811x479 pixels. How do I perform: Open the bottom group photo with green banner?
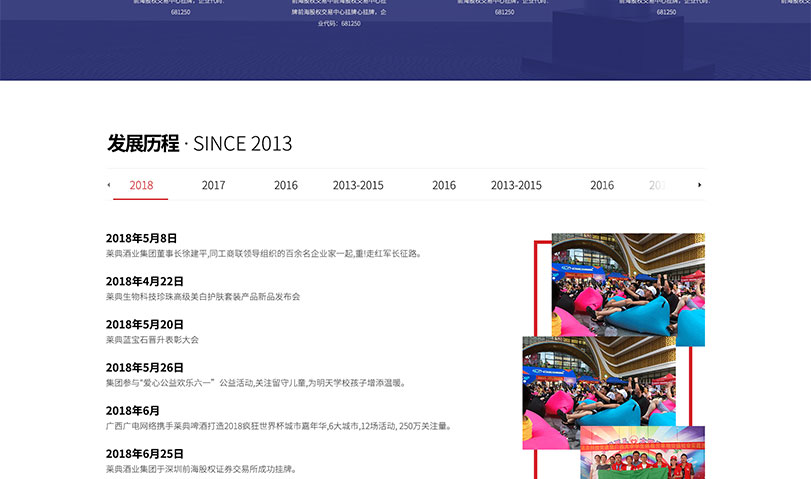click(642, 453)
